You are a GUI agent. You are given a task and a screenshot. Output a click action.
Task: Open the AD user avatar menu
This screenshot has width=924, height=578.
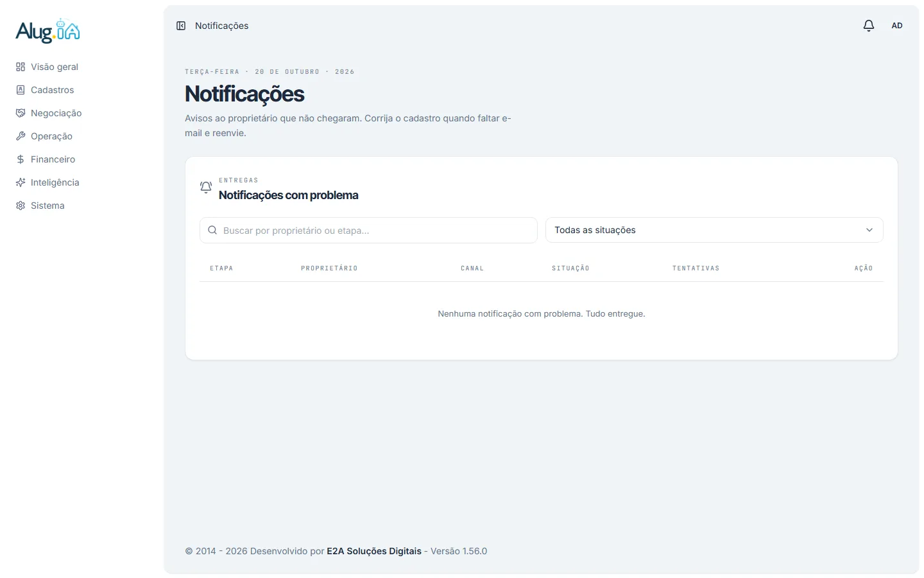(x=897, y=26)
